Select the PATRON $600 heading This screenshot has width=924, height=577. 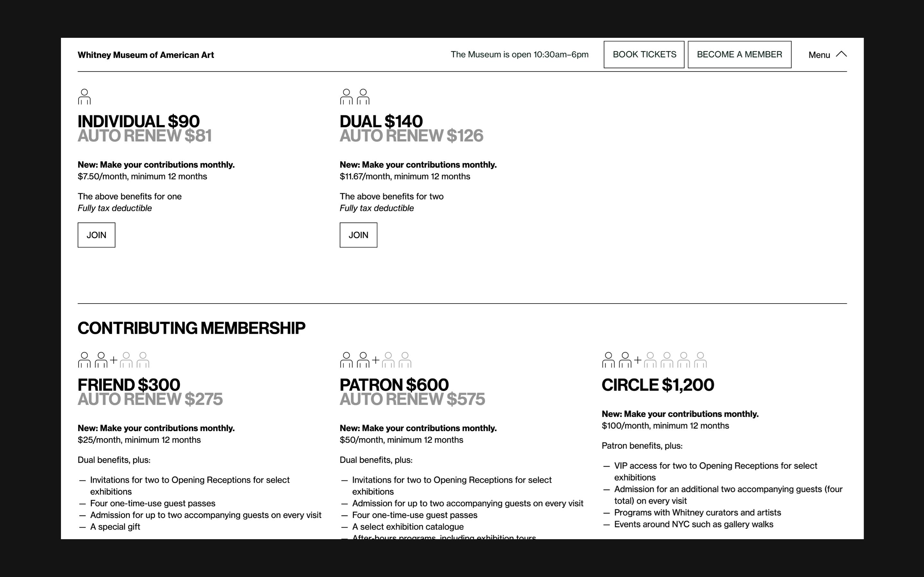(394, 385)
